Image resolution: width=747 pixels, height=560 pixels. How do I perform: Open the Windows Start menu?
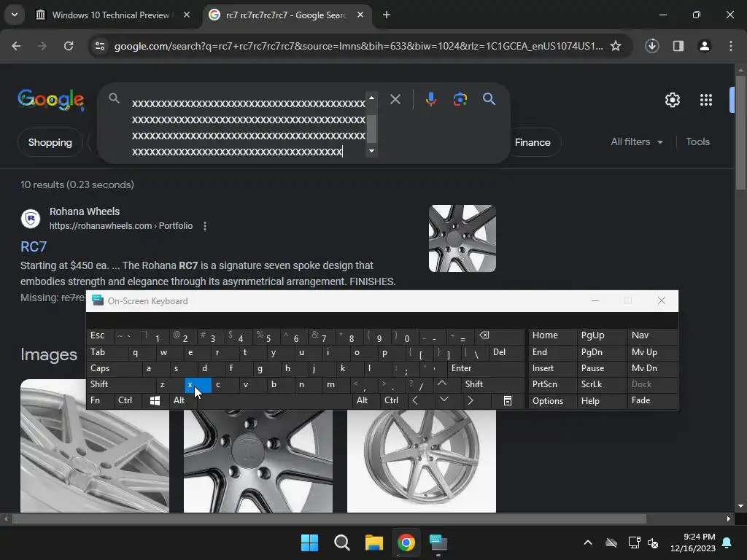point(309,542)
